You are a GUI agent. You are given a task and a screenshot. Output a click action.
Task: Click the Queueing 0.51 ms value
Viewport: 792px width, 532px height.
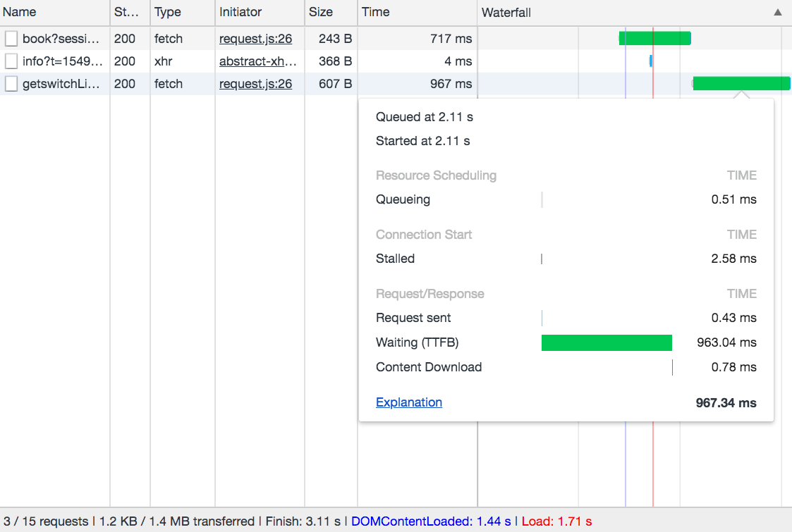(734, 199)
